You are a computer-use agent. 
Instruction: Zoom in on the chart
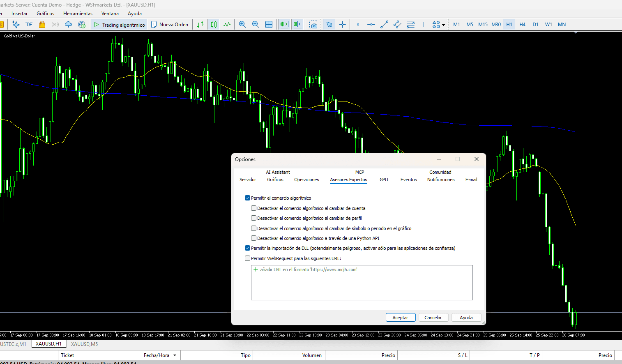coord(242,25)
